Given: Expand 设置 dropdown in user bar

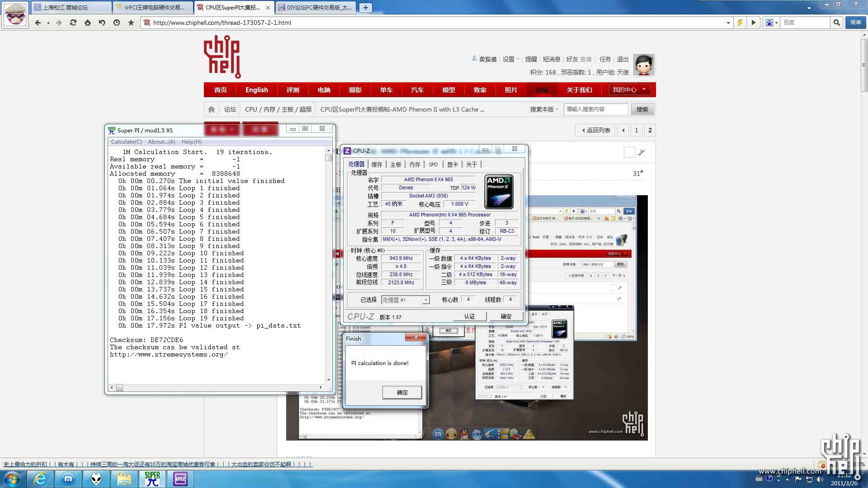Looking at the screenshot, I should coord(511,59).
